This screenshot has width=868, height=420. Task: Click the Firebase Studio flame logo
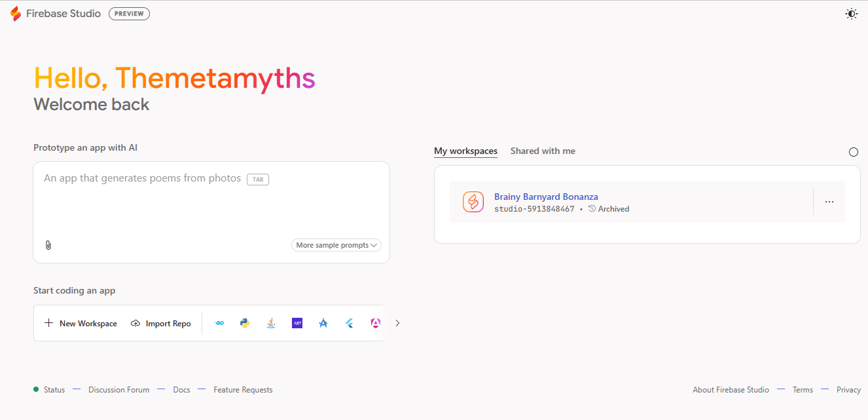pos(16,14)
